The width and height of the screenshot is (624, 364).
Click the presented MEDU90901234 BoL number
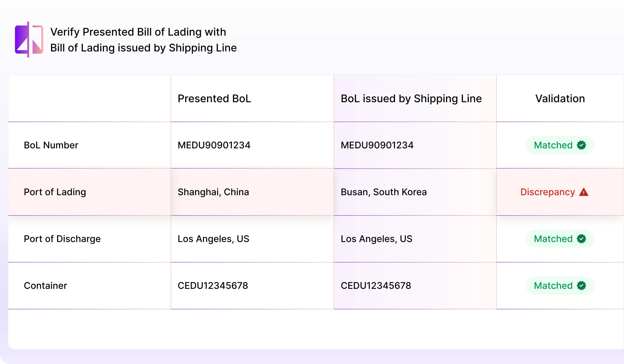(x=214, y=145)
